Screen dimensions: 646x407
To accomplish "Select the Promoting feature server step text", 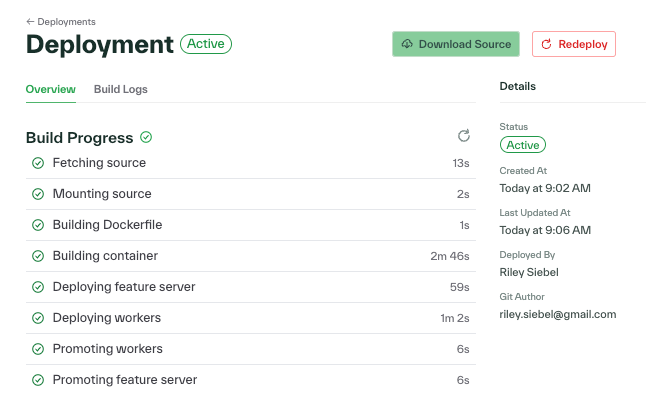I will pos(125,379).
